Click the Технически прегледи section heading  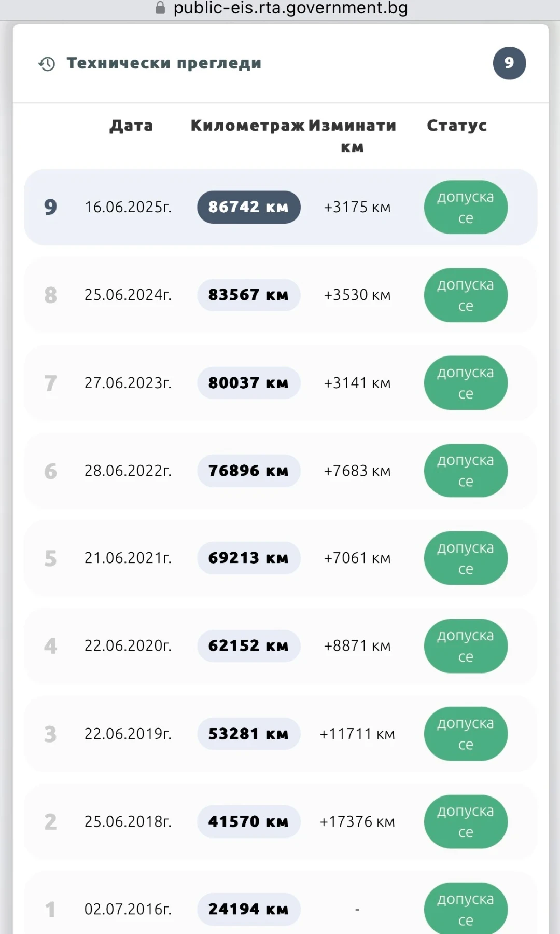pos(164,63)
